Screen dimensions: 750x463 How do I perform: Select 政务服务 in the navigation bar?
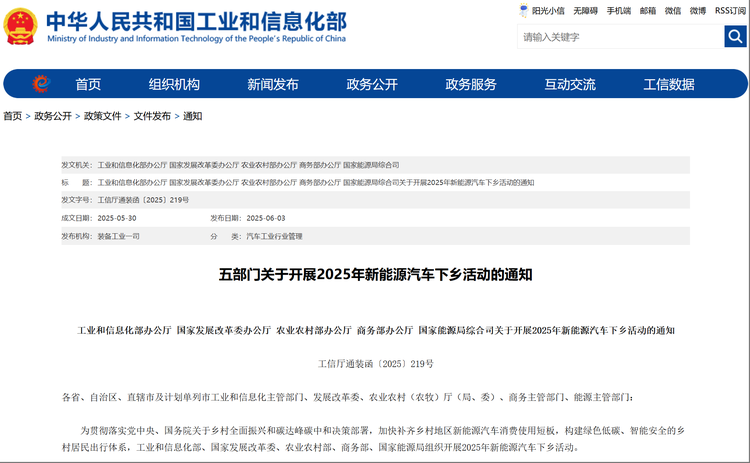click(x=471, y=84)
